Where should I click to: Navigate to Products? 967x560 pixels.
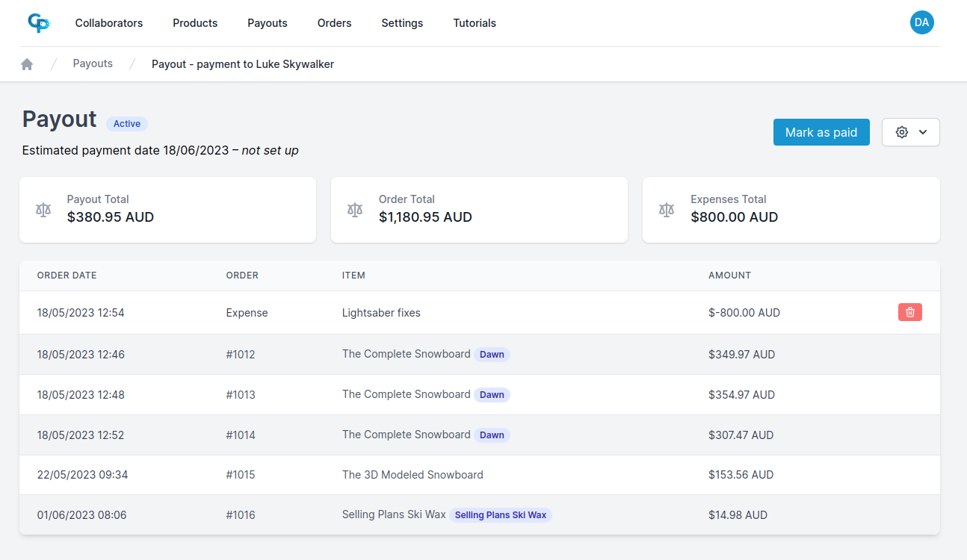coord(194,23)
